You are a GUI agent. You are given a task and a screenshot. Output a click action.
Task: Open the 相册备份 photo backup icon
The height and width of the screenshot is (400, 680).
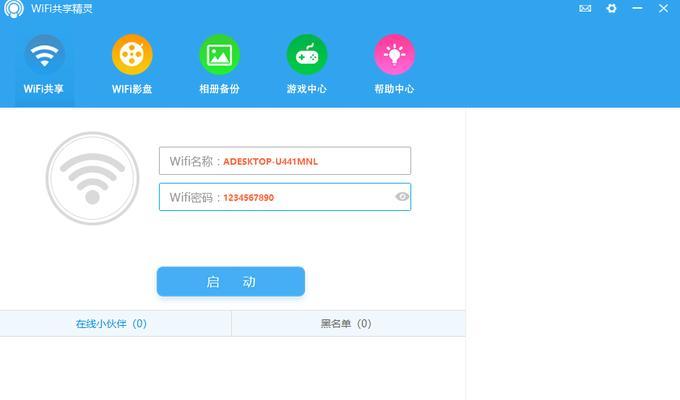(219, 55)
